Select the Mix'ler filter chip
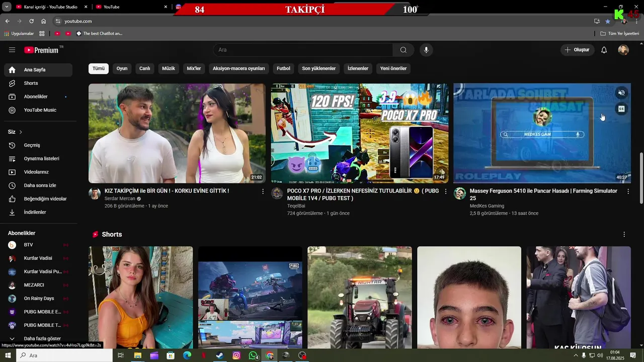 pyautogui.click(x=194, y=68)
